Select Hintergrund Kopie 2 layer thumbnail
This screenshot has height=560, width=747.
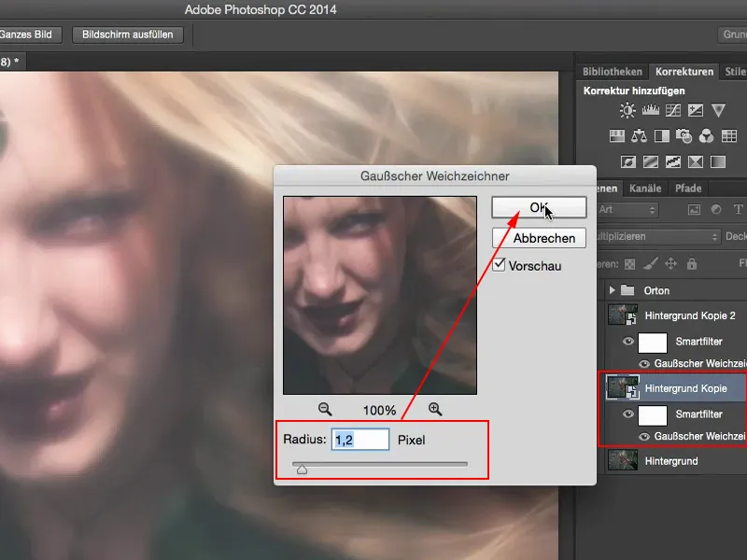tap(623, 315)
